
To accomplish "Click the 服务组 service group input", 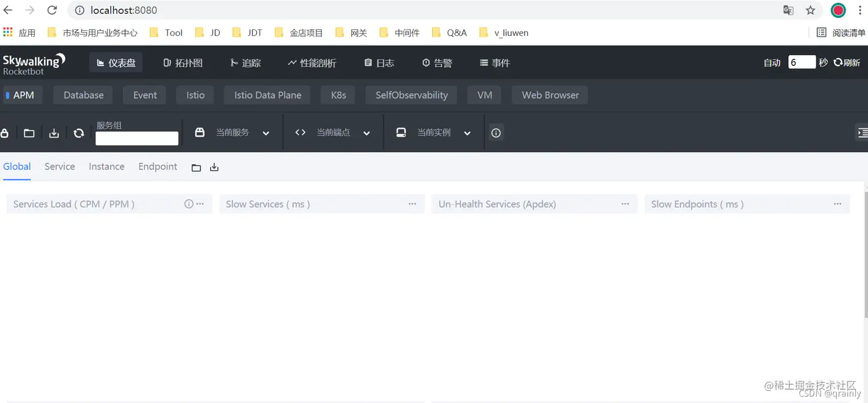I will click(137, 138).
